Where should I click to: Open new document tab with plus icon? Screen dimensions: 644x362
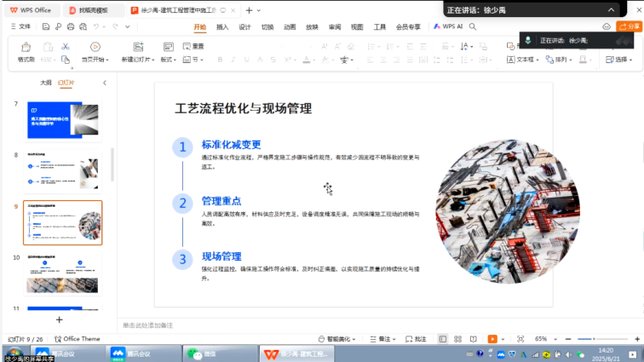tap(249, 10)
